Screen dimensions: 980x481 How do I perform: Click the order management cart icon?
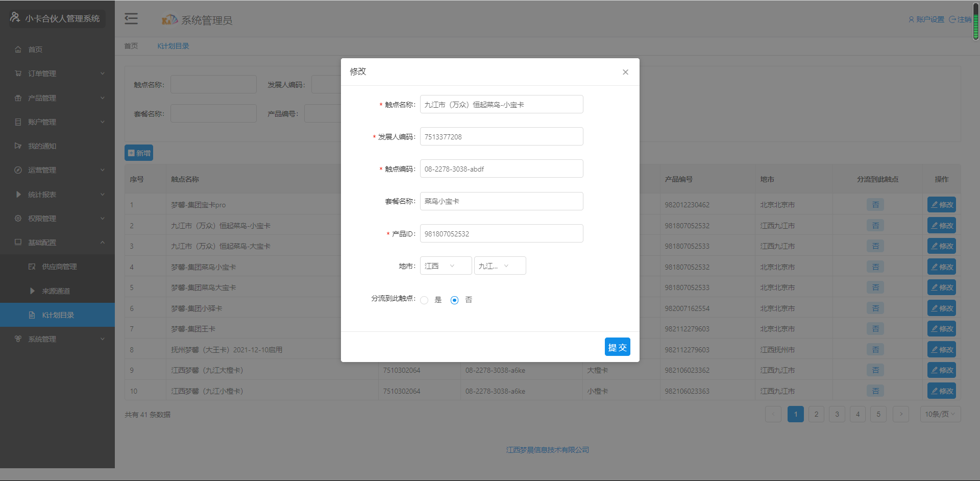click(18, 74)
